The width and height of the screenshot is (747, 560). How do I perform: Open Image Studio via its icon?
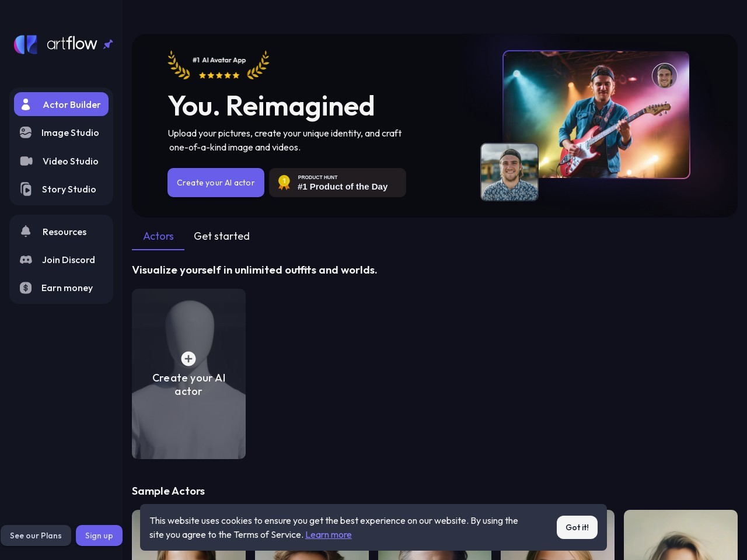click(x=26, y=133)
